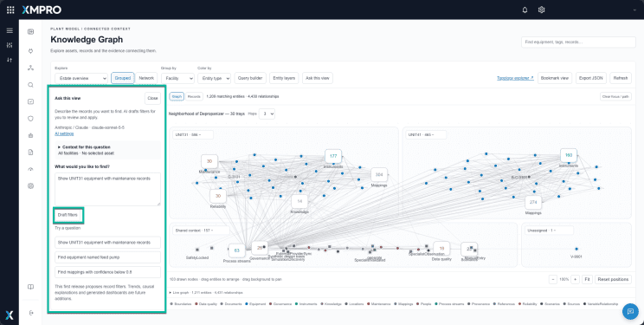Refresh the knowledge graph
Image resolution: width=644 pixels, height=325 pixels.
(621, 78)
